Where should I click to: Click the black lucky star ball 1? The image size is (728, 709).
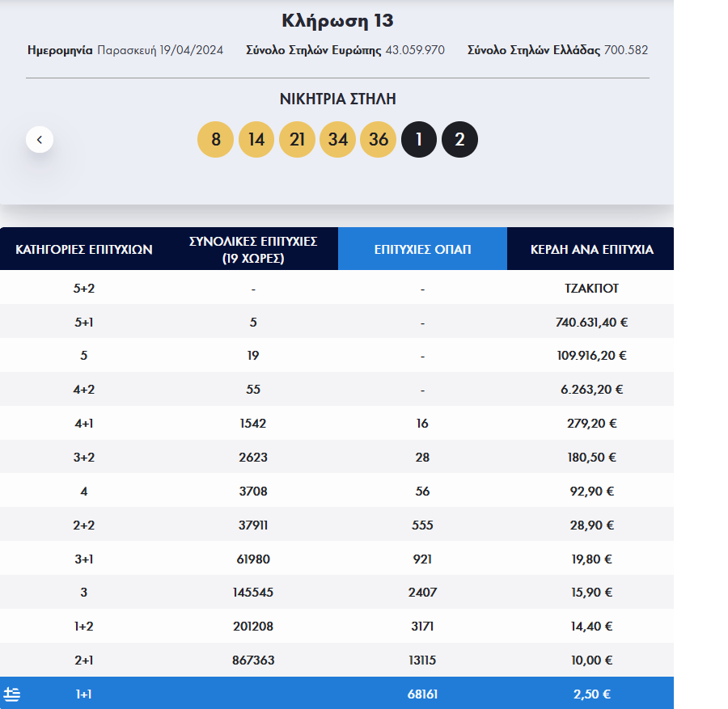click(x=419, y=140)
